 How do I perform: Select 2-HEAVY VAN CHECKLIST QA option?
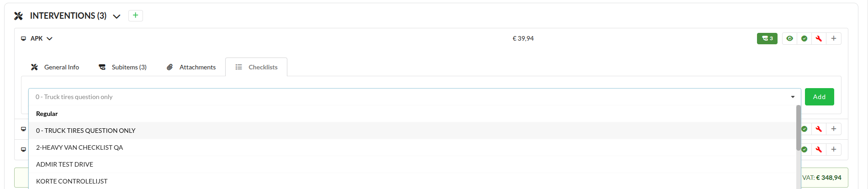[x=79, y=147]
